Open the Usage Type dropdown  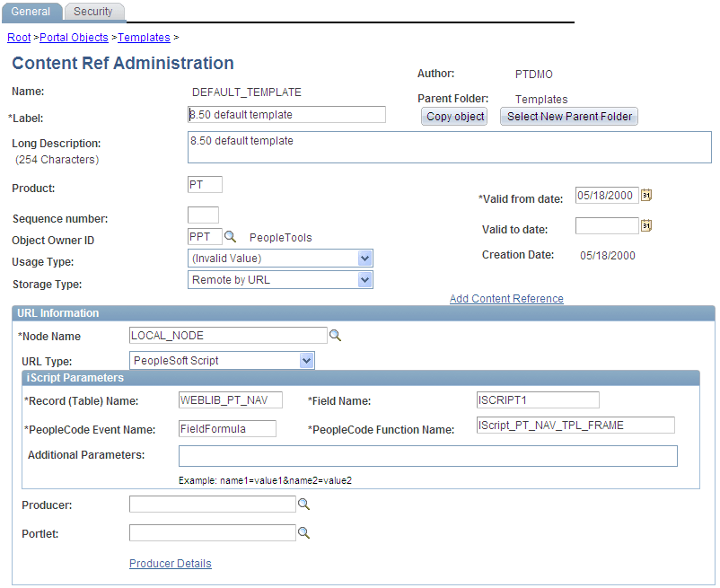364,259
